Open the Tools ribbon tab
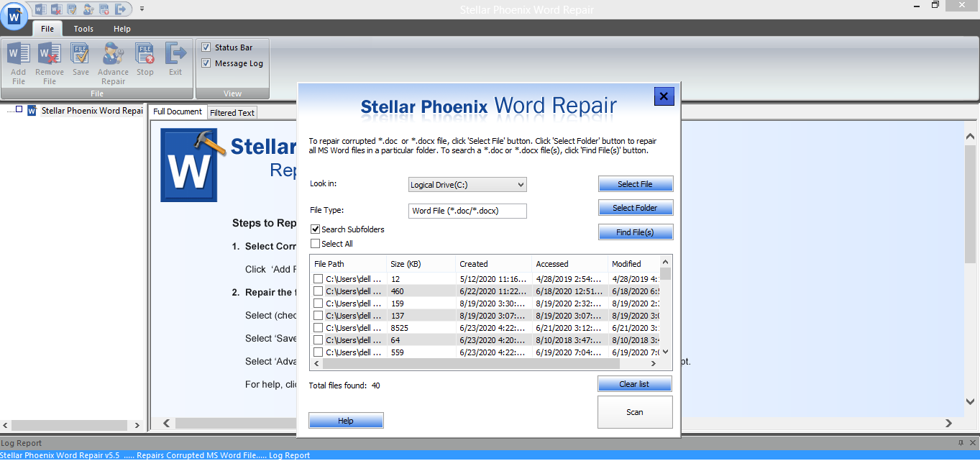Image resolution: width=980 pixels, height=461 pixels. [83, 29]
